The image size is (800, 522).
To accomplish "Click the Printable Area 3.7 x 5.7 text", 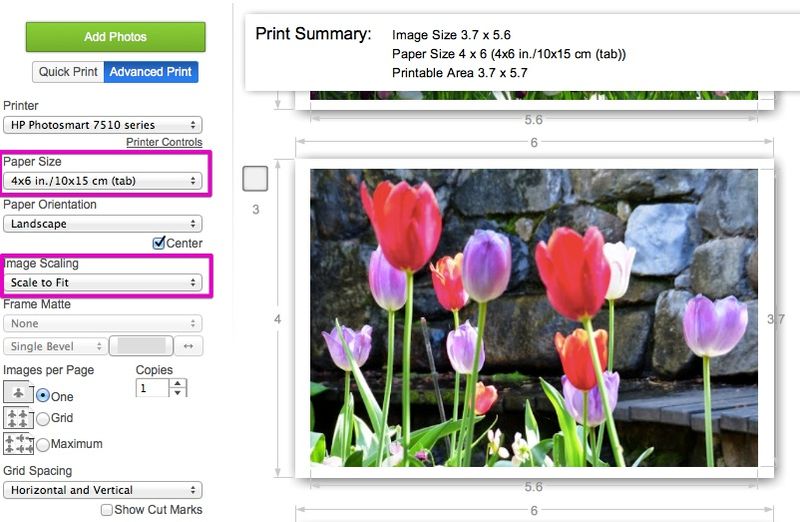I will coord(460,72).
